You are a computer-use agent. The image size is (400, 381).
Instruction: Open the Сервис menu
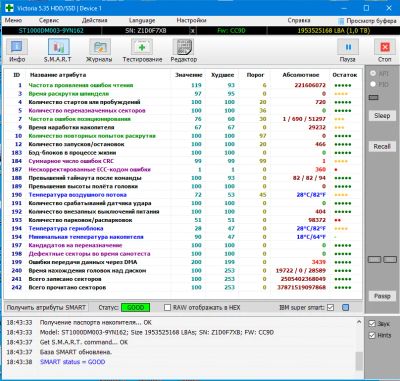(x=49, y=21)
